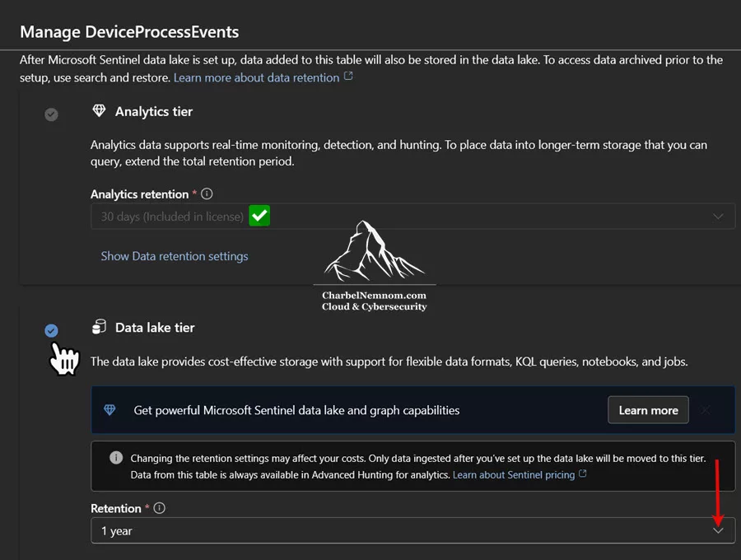Image resolution: width=741 pixels, height=560 pixels.
Task: Click the Analytics tier heading text
Action: point(154,111)
